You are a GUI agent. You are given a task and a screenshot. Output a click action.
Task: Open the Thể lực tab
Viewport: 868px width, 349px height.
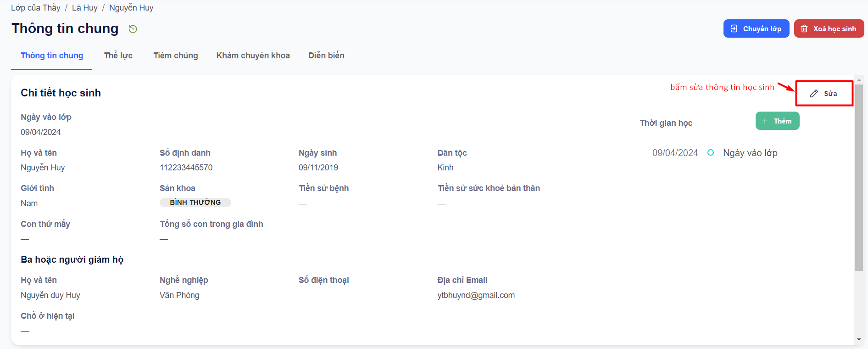(118, 56)
